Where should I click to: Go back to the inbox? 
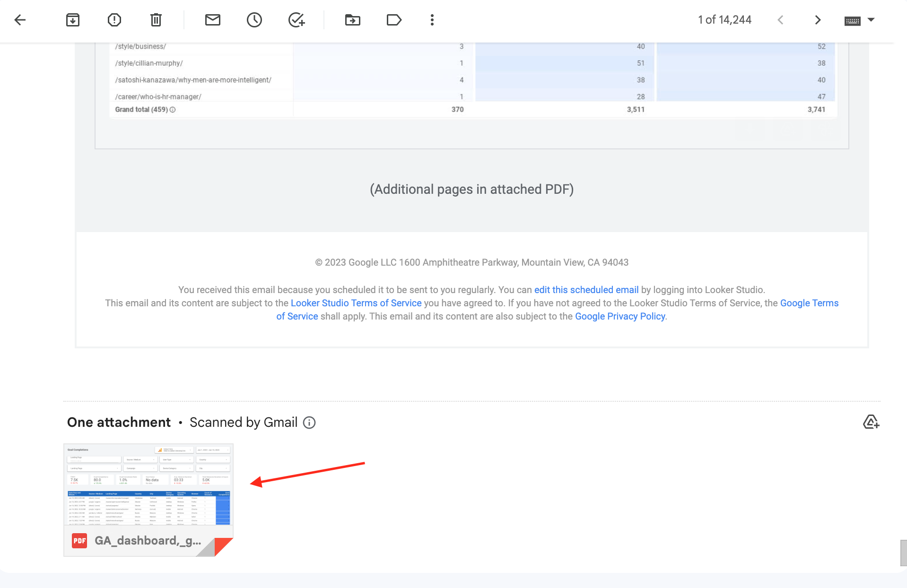click(20, 20)
